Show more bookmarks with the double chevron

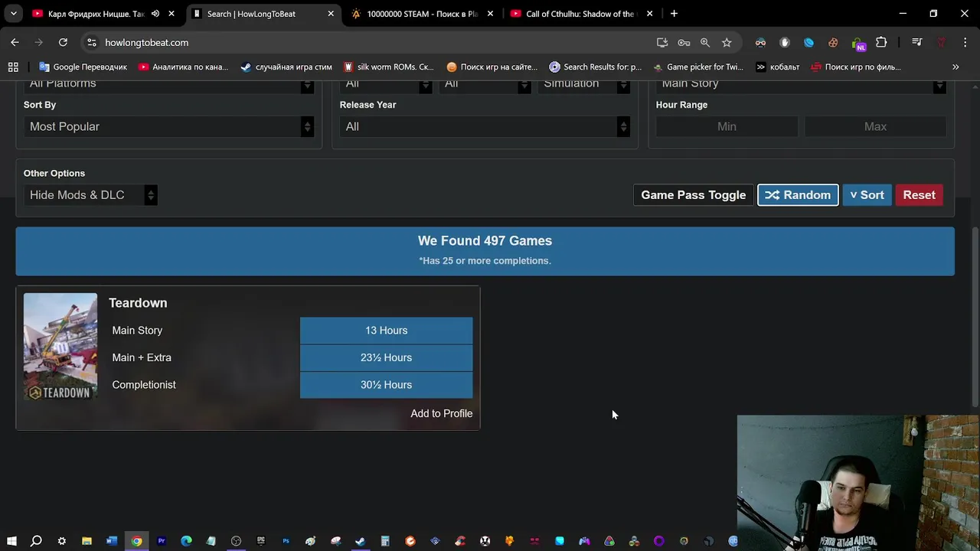[x=955, y=67]
